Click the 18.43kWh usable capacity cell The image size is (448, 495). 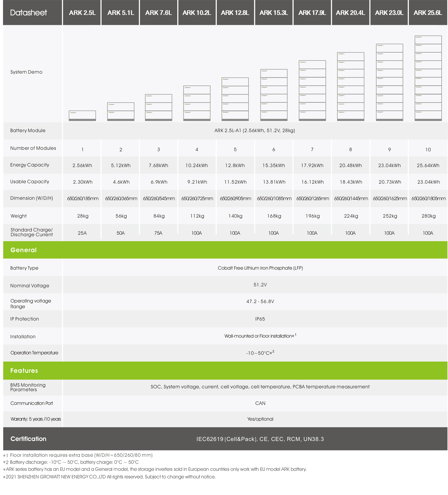(351, 182)
